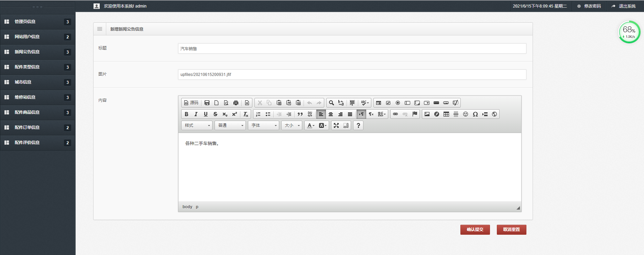
Task: Click the 标题 title input field
Action: (x=352, y=48)
